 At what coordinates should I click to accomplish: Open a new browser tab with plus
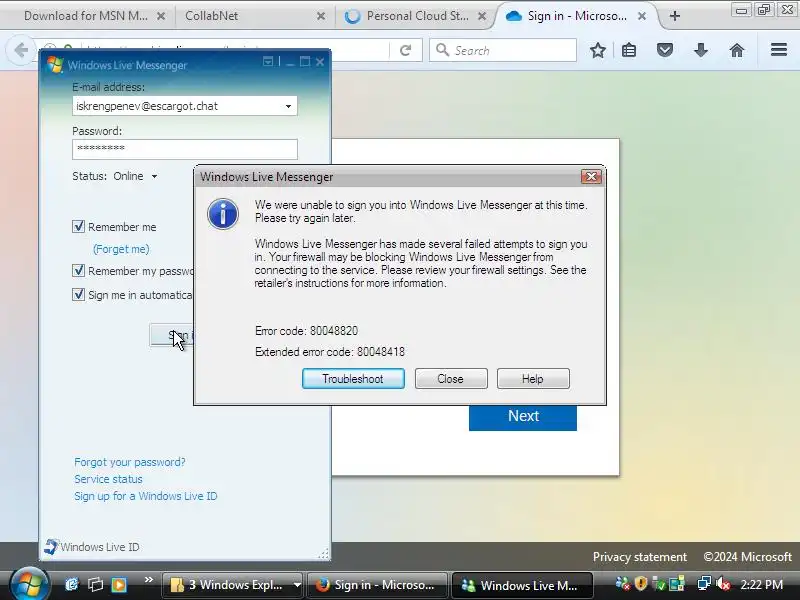point(675,16)
